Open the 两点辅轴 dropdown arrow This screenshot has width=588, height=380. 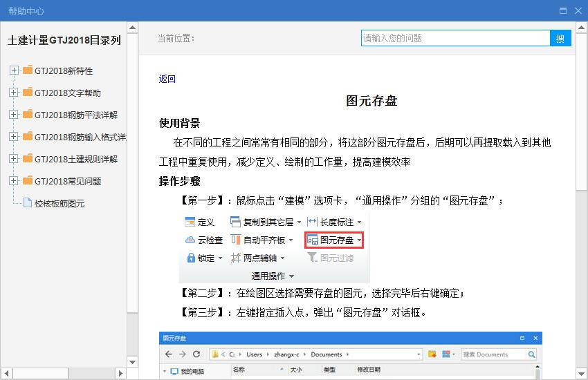coord(282,258)
